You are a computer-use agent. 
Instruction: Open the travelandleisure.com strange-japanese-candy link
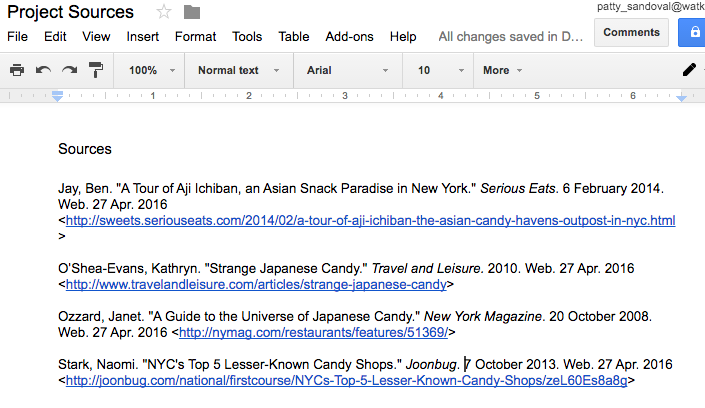point(255,284)
